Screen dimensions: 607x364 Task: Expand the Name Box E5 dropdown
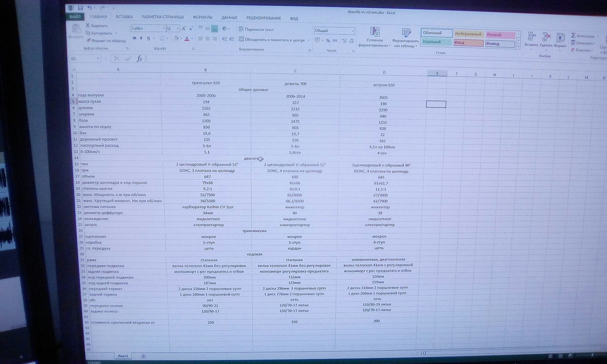click(x=98, y=58)
